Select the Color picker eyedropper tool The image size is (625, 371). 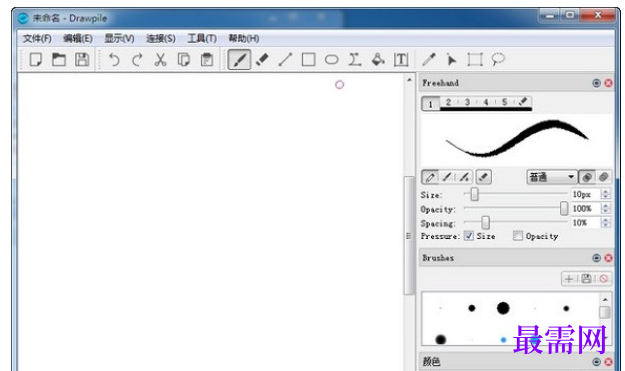coord(429,60)
